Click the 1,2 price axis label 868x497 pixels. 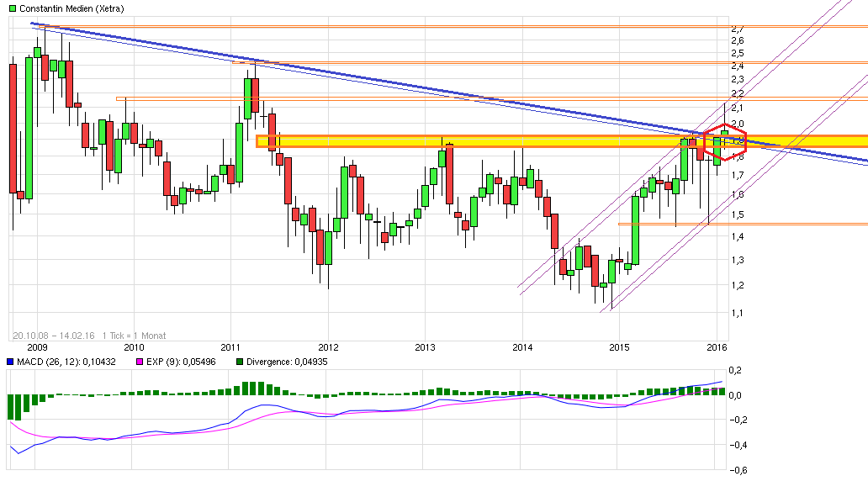[x=738, y=285]
